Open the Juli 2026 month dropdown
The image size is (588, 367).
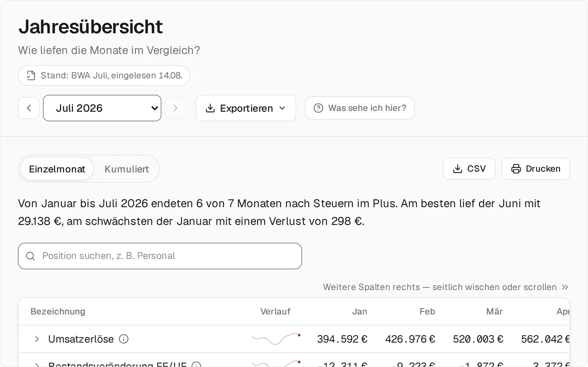[102, 108]
